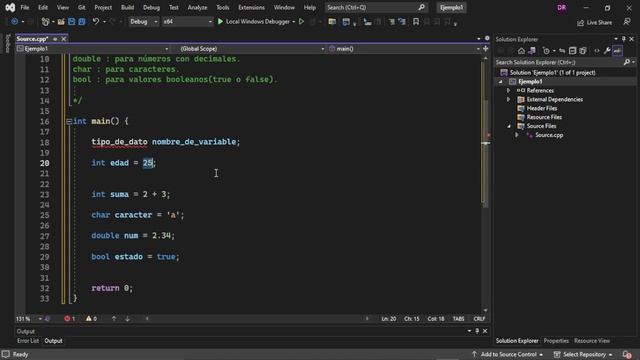Viewport: 640px width, 360px height.
Task: Switch to the Resource View tab
Action: (x=592, y=341)
